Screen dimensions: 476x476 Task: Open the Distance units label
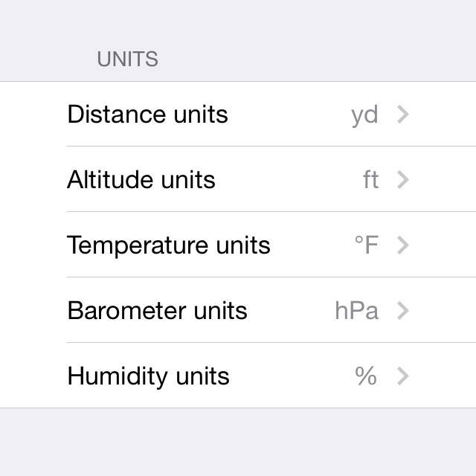(x=147, y=115)
